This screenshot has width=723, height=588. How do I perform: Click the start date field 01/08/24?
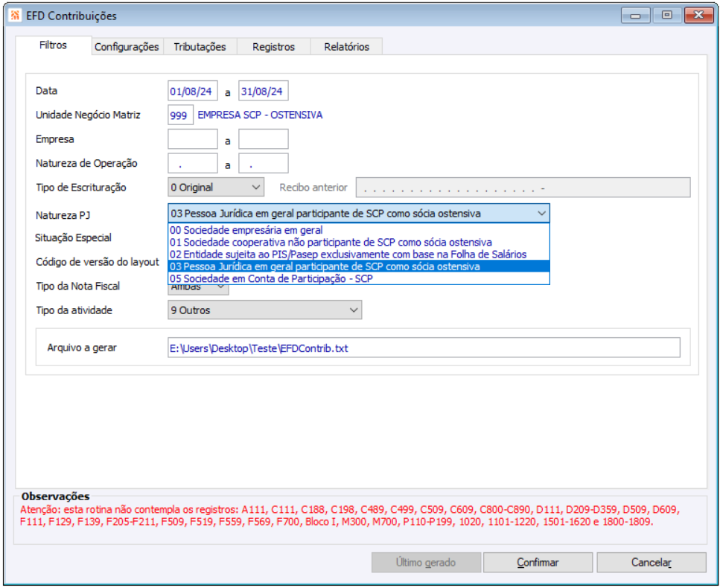(x=193, y=91)
